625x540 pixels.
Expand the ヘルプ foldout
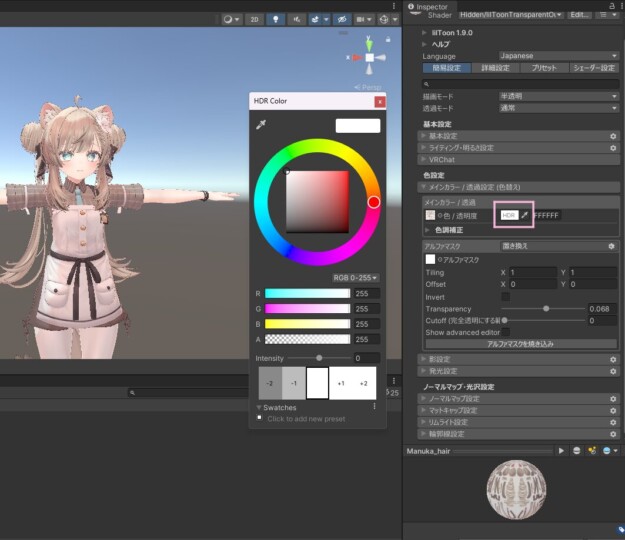(425, 44)
